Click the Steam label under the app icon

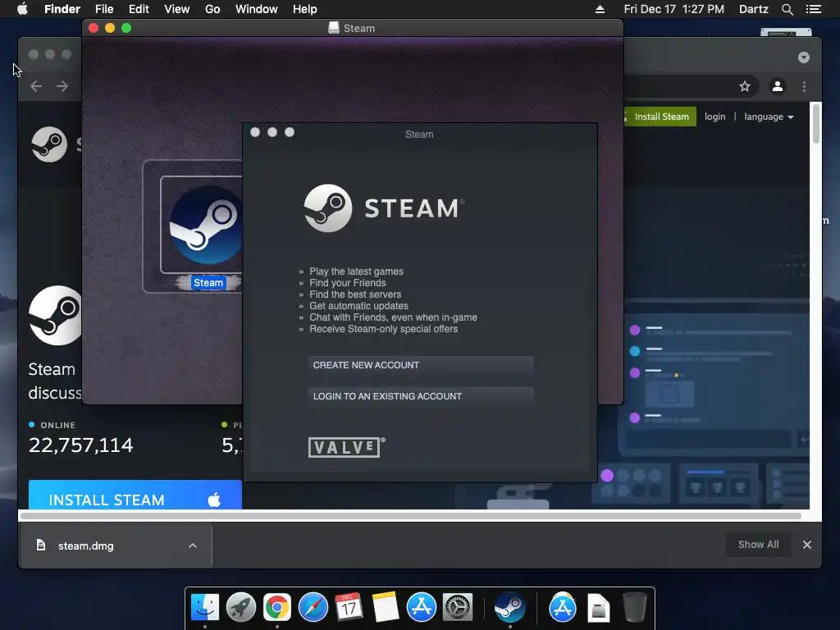208,283
